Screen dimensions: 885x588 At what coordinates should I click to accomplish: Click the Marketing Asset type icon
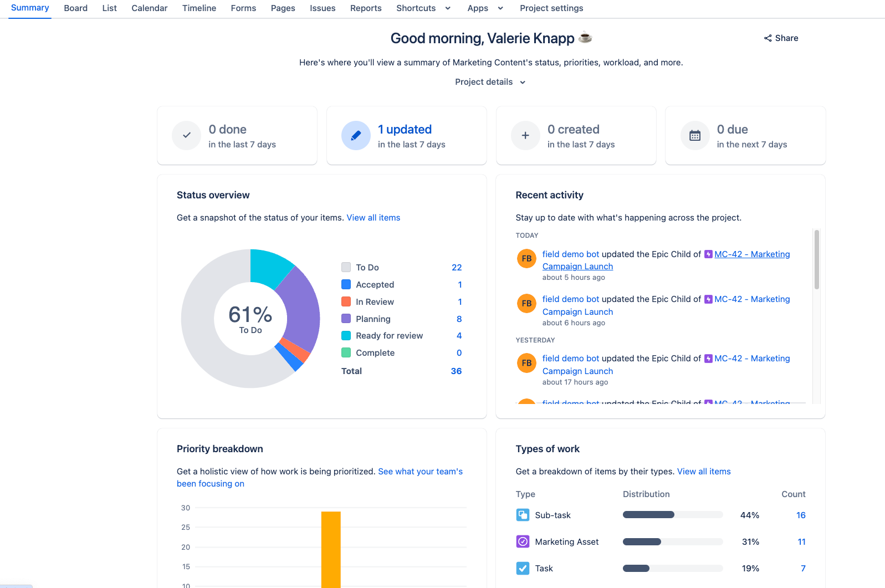coord(523,541)
